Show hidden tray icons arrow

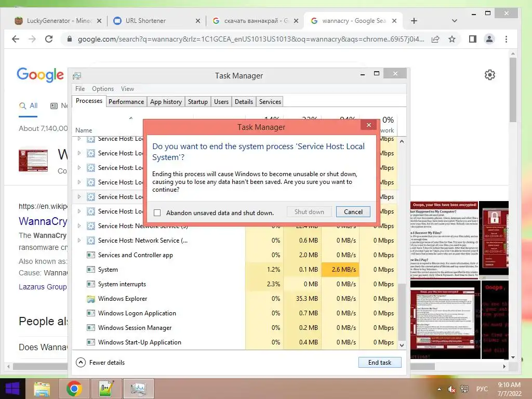coord(440,389)
